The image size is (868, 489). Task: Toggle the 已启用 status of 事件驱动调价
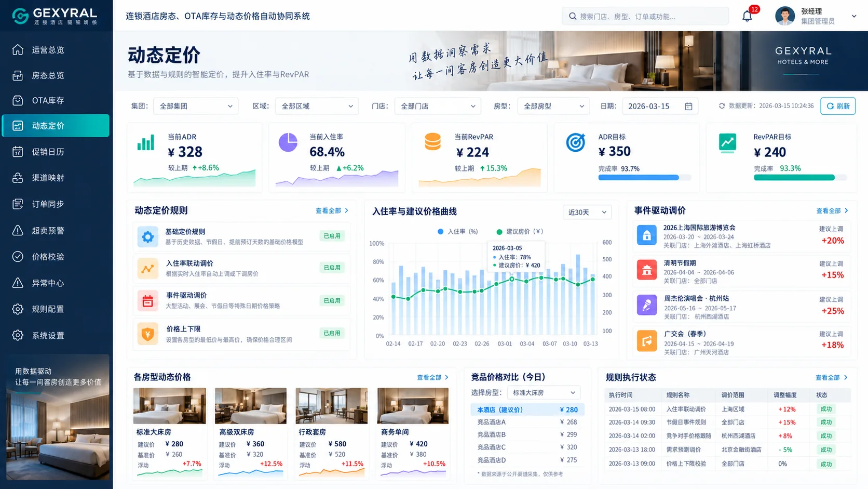(332, 300)
